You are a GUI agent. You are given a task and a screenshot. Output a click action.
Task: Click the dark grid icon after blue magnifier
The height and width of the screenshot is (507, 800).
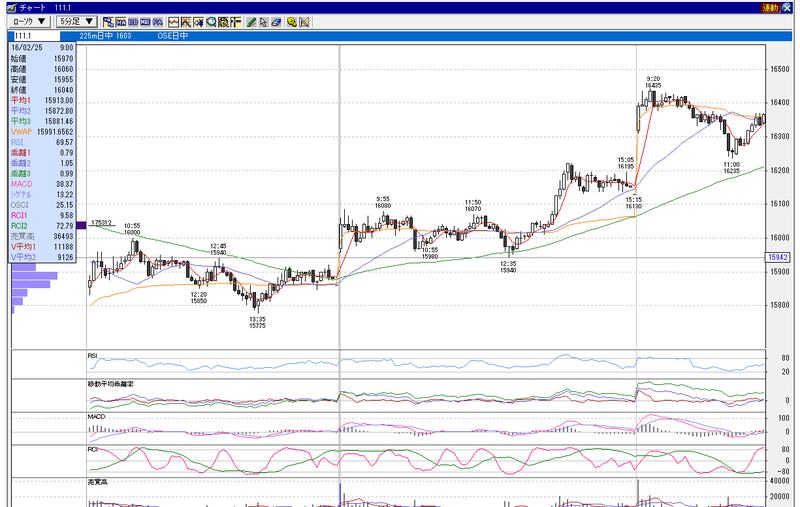(223, 22)
